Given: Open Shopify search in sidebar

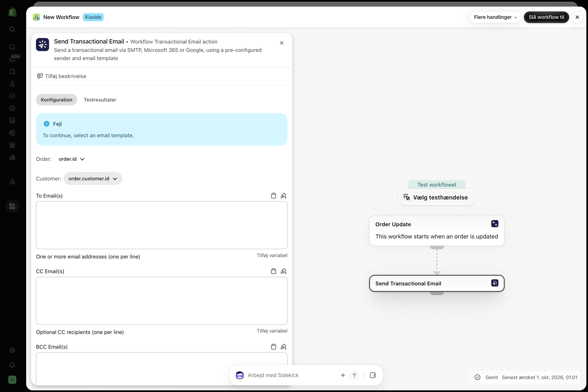Looking at the screenshot, I should 12,29.
